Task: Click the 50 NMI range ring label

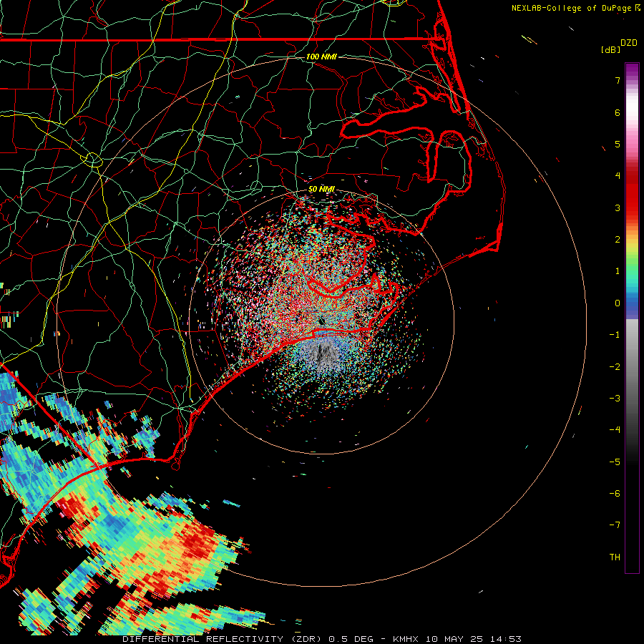Action: [x=321, y=189]
